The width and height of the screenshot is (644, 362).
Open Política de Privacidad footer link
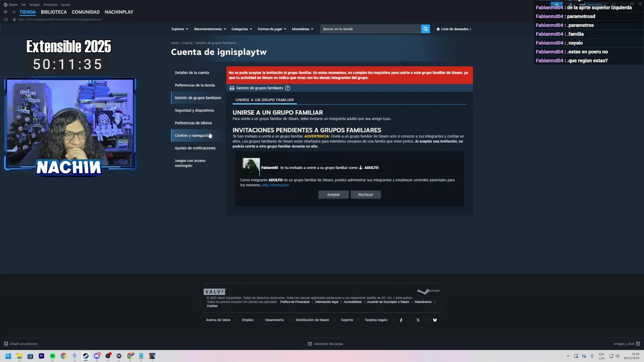click(295, 302)
